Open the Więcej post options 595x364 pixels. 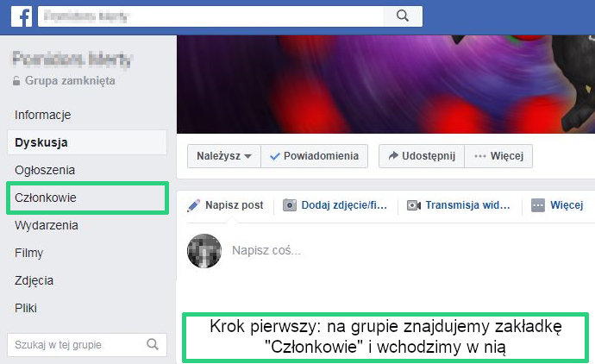(557, 205)
